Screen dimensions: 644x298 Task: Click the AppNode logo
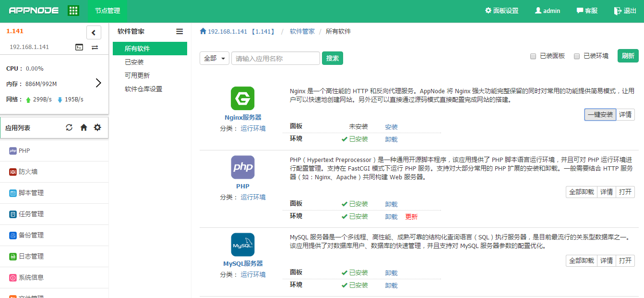[x=34, y=11]
